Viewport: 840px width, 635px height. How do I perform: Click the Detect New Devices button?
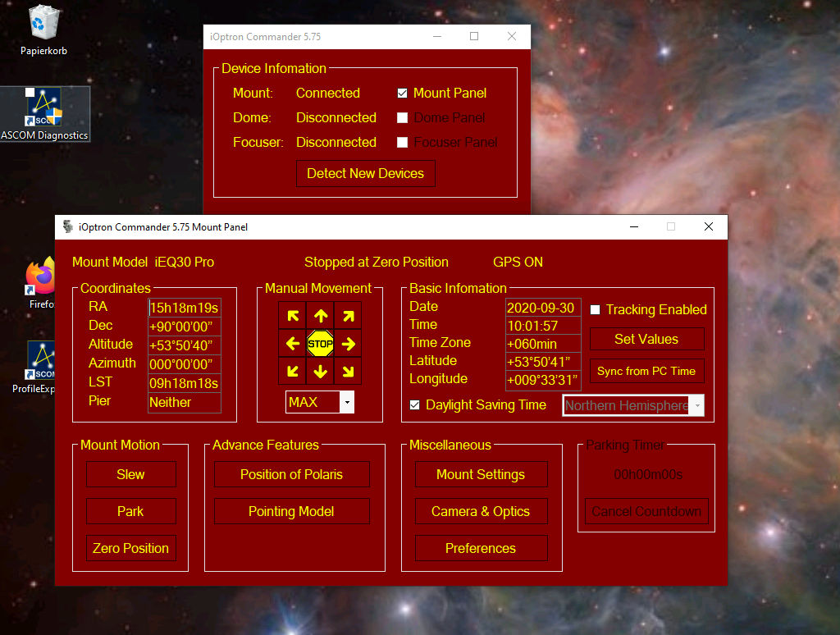pos(365,174)
